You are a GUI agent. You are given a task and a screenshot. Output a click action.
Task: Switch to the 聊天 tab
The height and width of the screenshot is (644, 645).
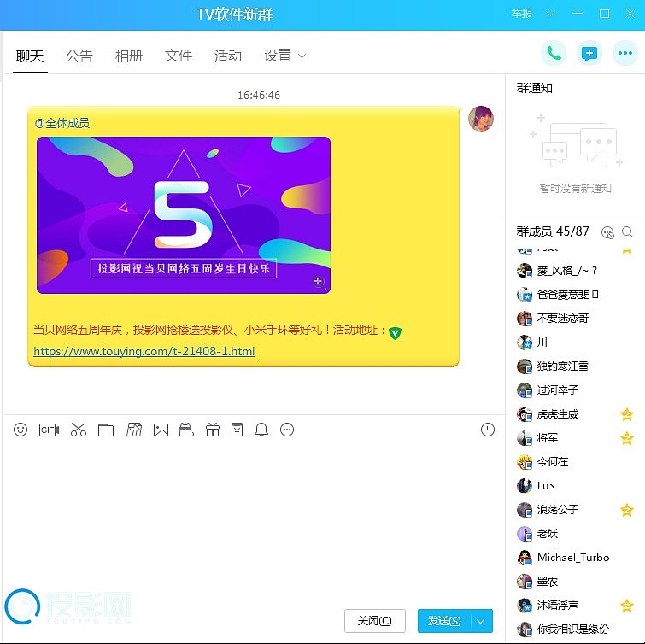tap(30, 56)
